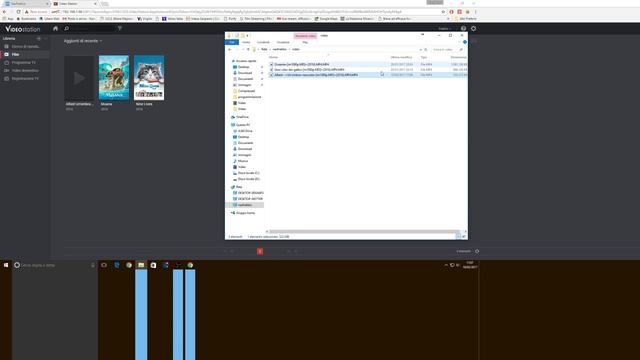Screen dimensions: 640x360
Task: Click the add library plus icon
Action: 39,38
